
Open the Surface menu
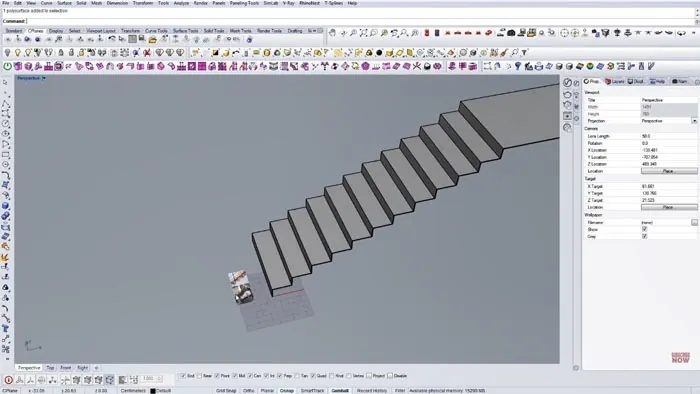point(64,3)
